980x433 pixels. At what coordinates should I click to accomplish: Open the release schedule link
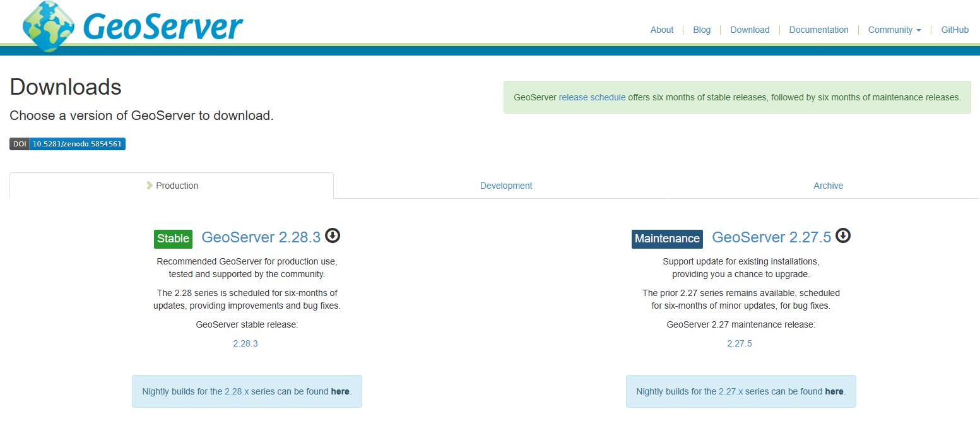[x=592, y=97]
